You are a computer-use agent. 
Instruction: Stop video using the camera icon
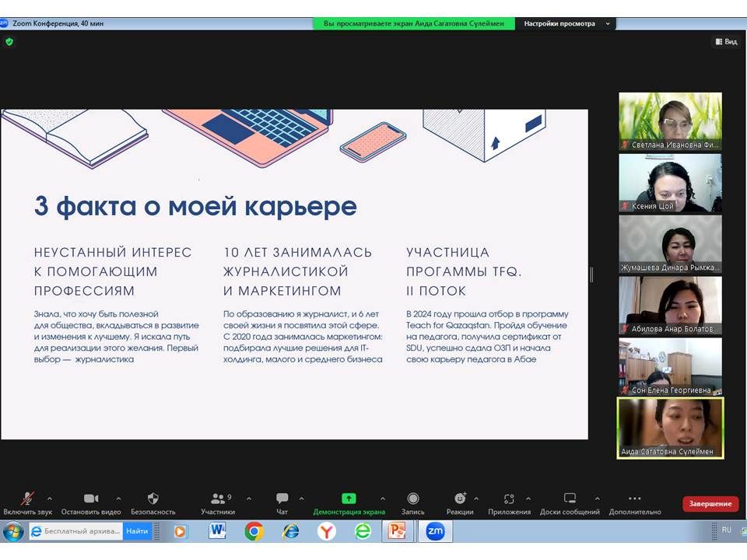tap(91, 499)
